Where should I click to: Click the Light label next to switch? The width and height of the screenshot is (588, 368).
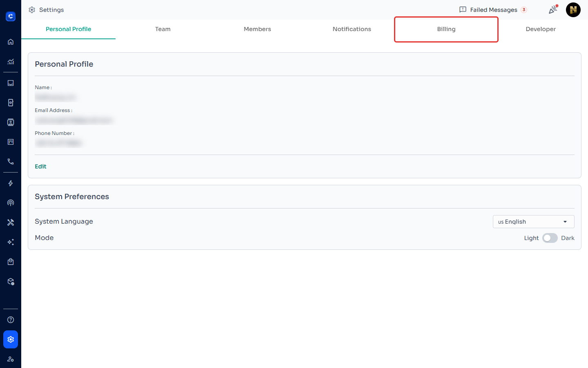(531, 238)
